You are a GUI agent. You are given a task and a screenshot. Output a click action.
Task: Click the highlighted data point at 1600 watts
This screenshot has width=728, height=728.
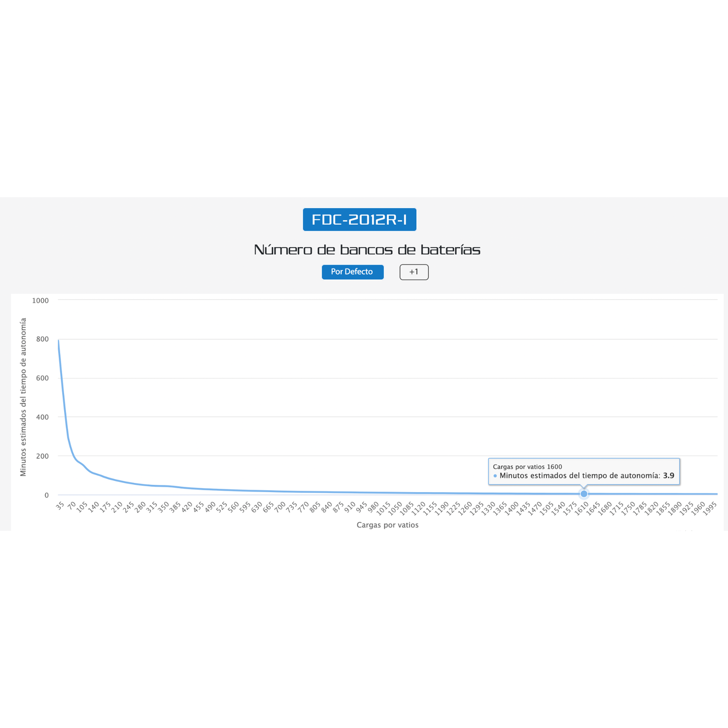584,494
